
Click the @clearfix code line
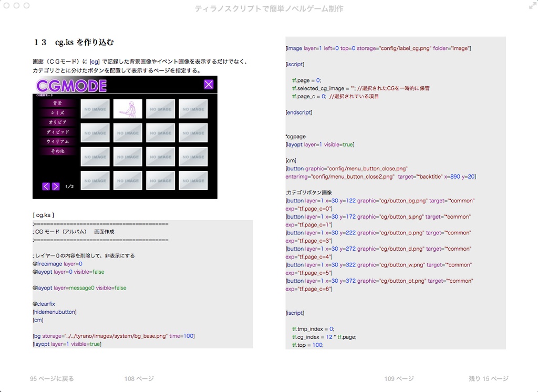click(x=44, y=304)
